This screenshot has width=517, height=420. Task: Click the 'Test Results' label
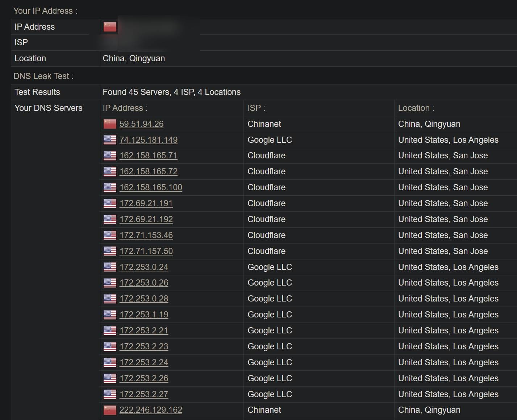coord(37,92)
